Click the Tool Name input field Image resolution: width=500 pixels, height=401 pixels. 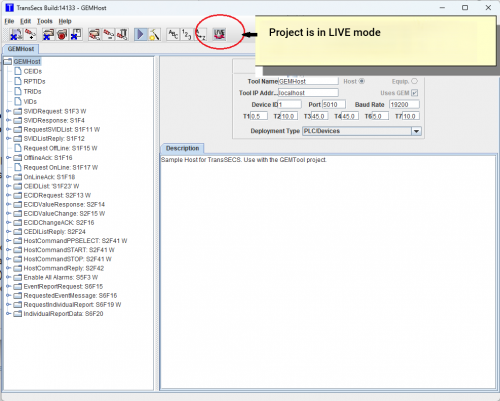308,81
